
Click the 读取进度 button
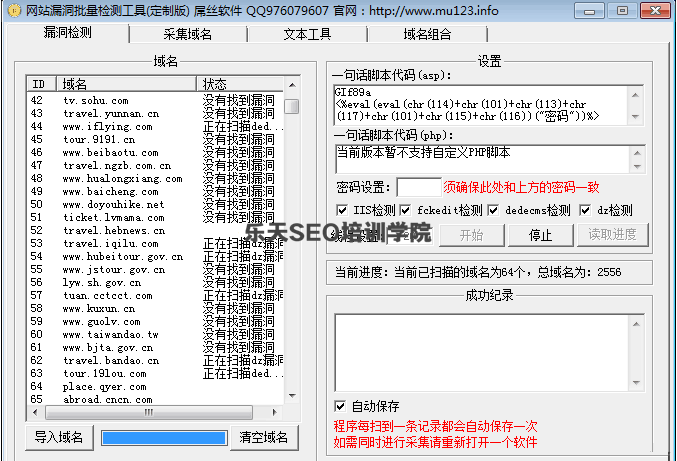(613, 235)
